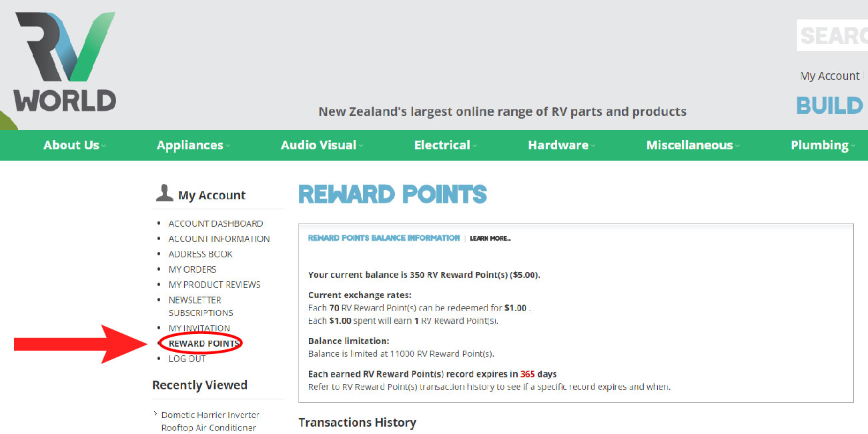View the Address Book
Image resolution: width=868 pixels, height=434 pixels.
coord(200,254)
